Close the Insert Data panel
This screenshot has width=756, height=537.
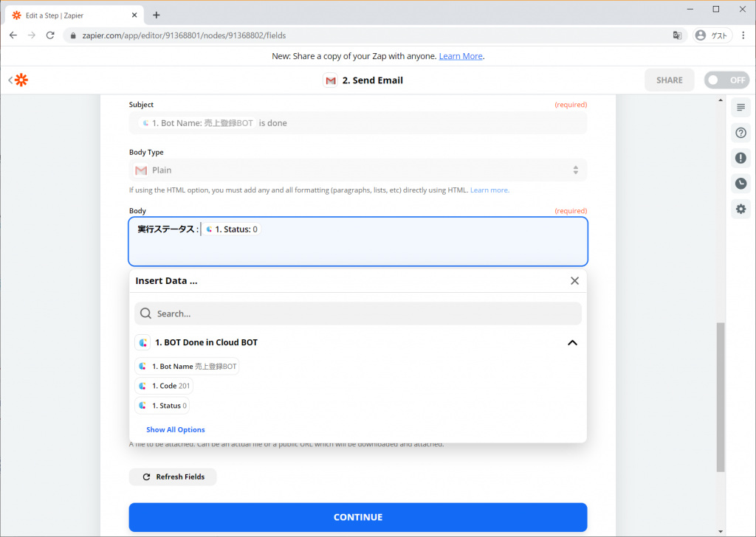[574, 281]
